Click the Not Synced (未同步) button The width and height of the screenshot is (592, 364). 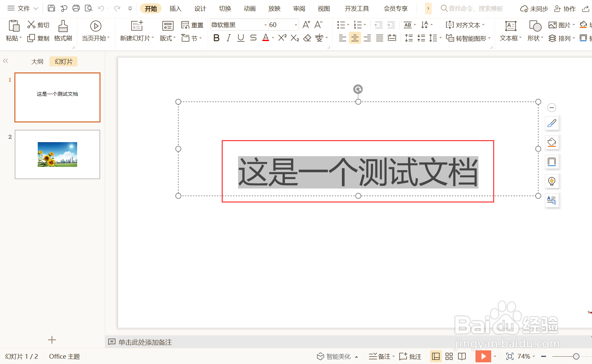[534, 9]
